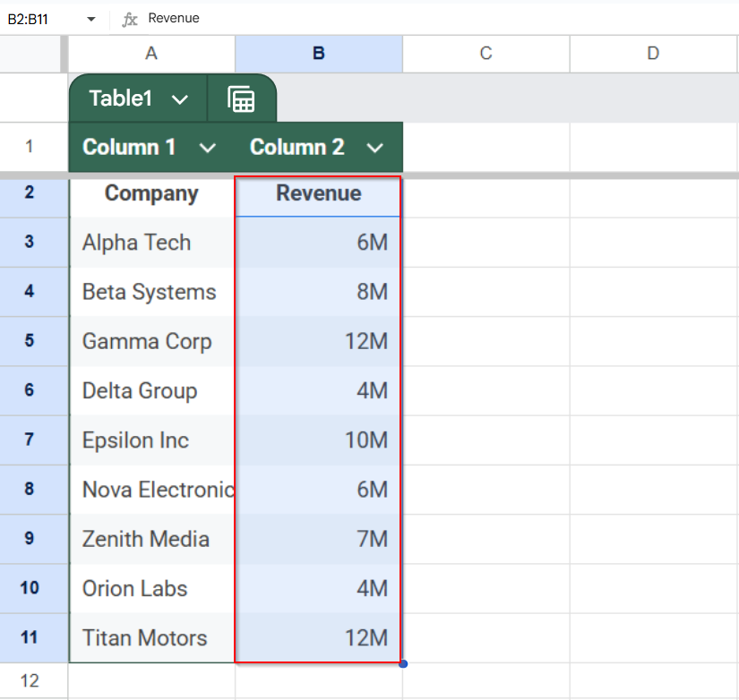The width and height of the screenshot is (739, 700).
Task: Select row 5 header
Action: pyautogui.click(x=30, y=341)
